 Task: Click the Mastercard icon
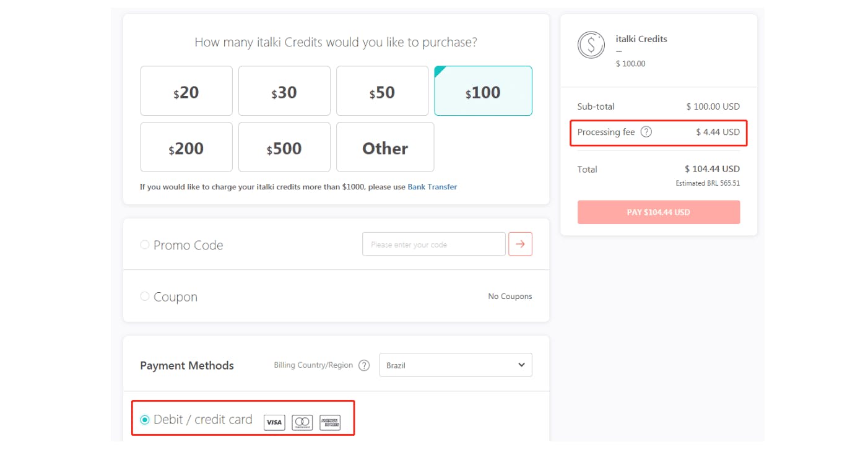point(302,423)
